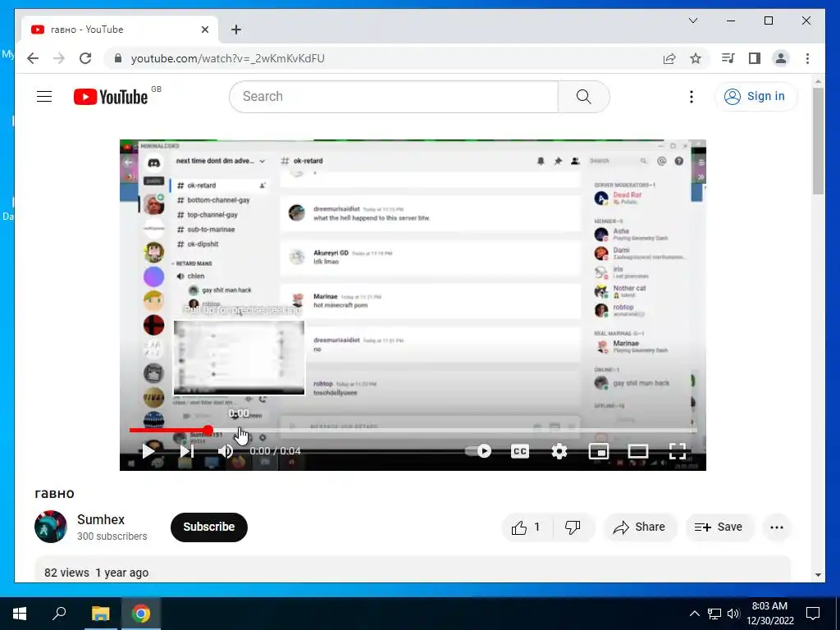Like the video
Viewport: 840px width, 630px height.
[x=526, y=527]
